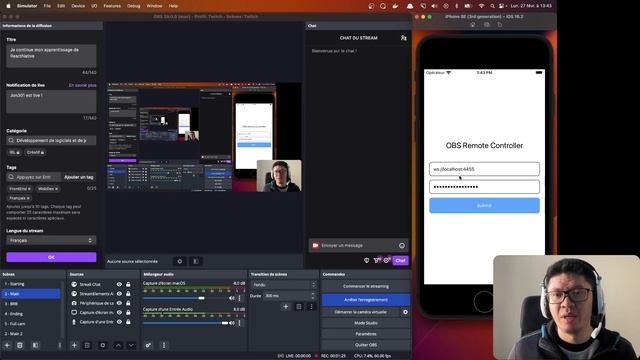640x360 pixels.
Task: Open advanced audio properties gear icon
Action: [x=148, y=345]
